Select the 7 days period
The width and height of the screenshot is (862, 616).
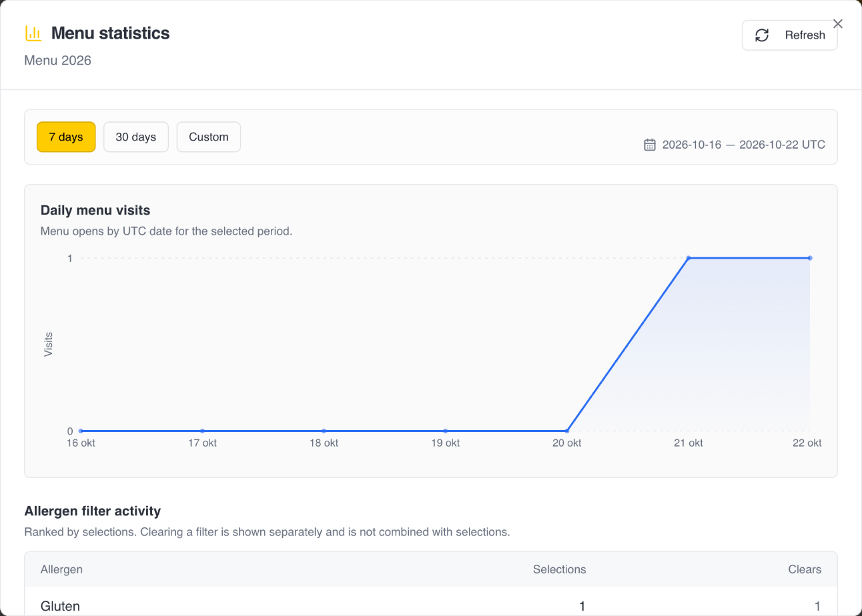click(x=66, y=137)
